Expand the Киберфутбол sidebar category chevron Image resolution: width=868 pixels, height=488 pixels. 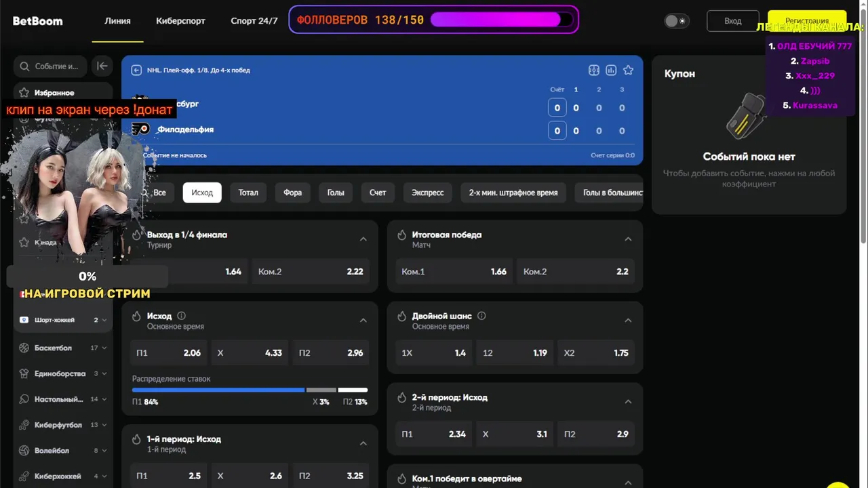click(104, 426)
